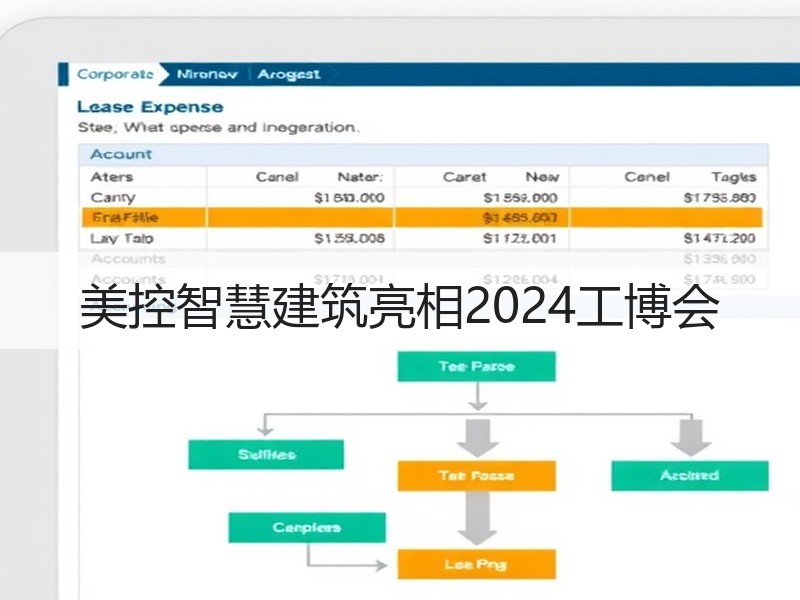Click the orange Tait Fossa flowchart box
Viewport: 800px width, 600px height.
[x=477, y=476]
